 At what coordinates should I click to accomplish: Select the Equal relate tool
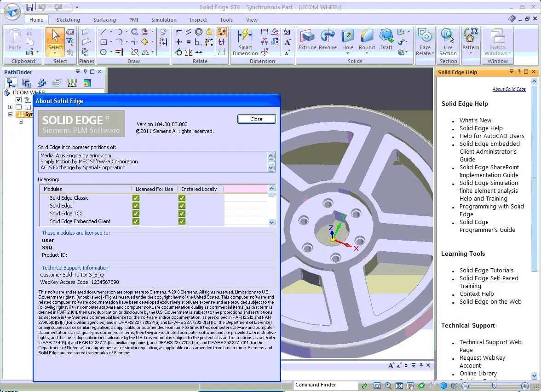pyautogui.click(x=189, y=42)
